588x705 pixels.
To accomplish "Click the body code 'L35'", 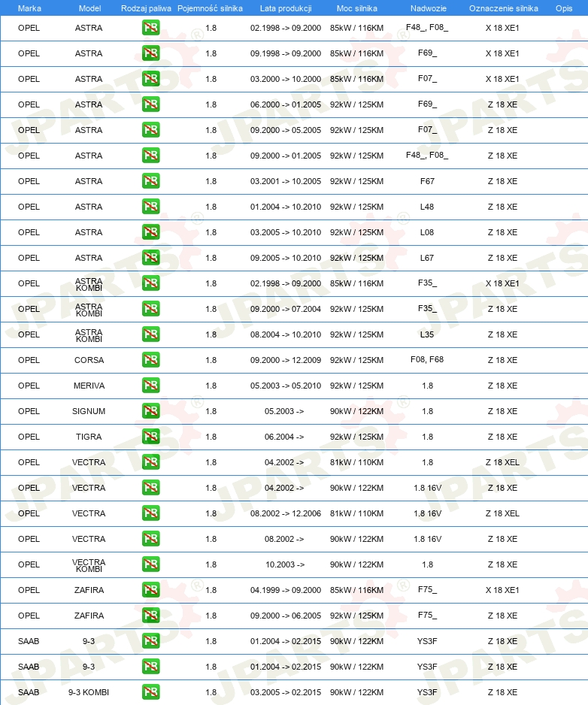I will pos(427,334).
